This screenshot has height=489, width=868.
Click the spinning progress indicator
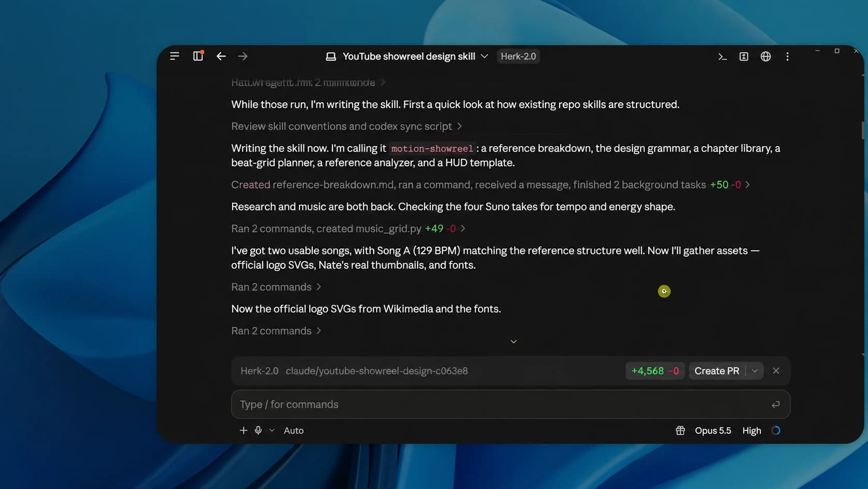(x=776, y=430)
